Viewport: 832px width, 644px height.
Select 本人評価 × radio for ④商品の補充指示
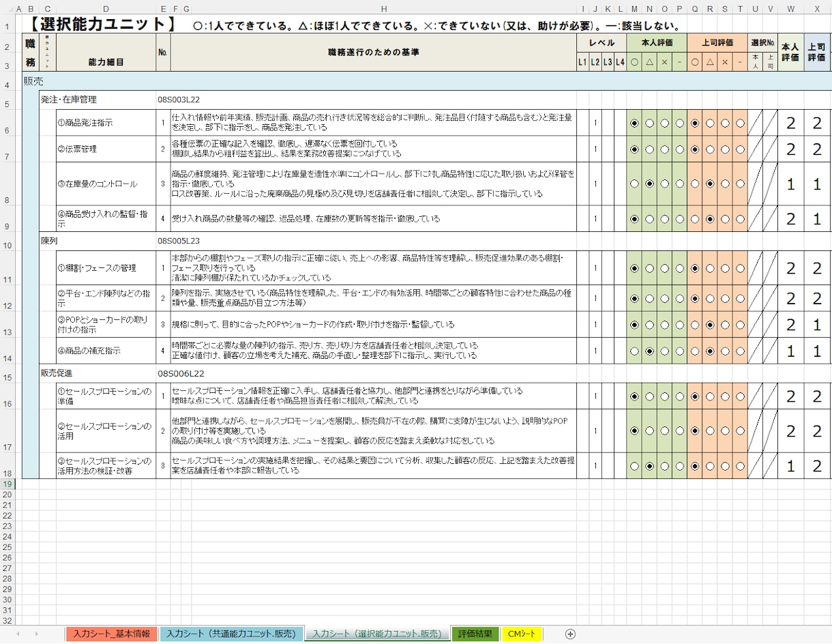(665, 351)
